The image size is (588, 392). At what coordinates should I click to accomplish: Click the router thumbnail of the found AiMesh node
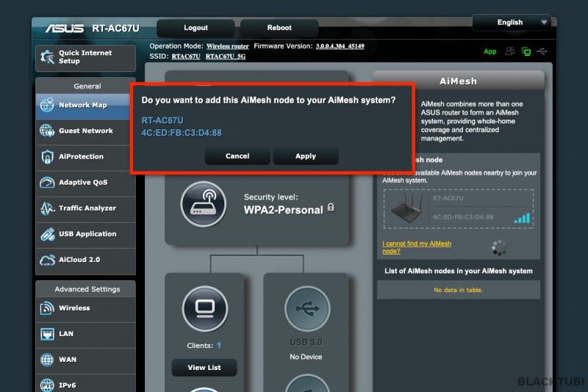point(406,208)
